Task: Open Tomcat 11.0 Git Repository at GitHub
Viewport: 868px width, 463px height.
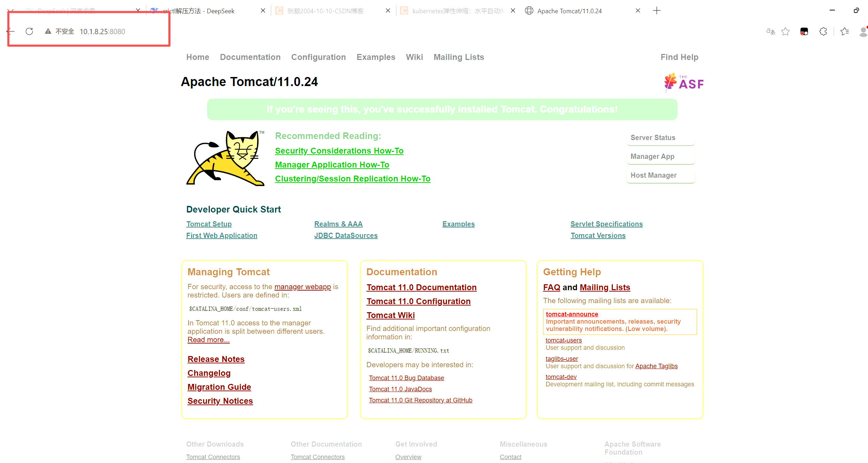Action: click(x=421, y=400)
